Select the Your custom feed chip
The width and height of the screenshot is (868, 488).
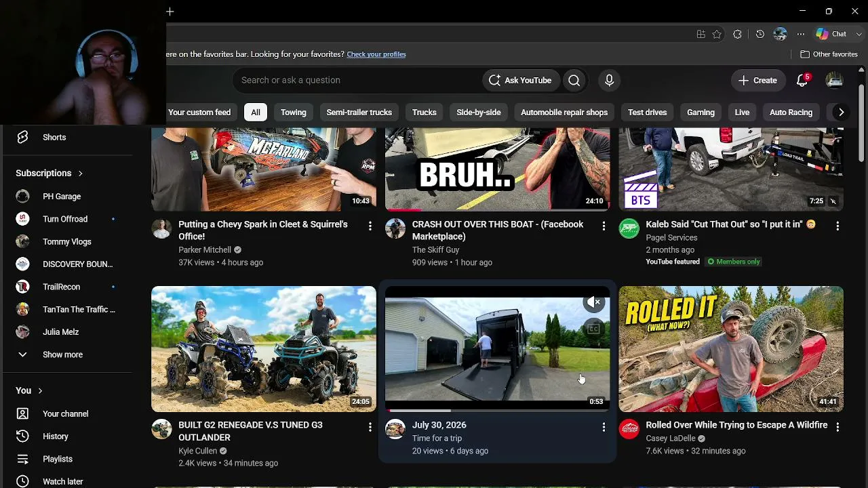pos(199,113)
